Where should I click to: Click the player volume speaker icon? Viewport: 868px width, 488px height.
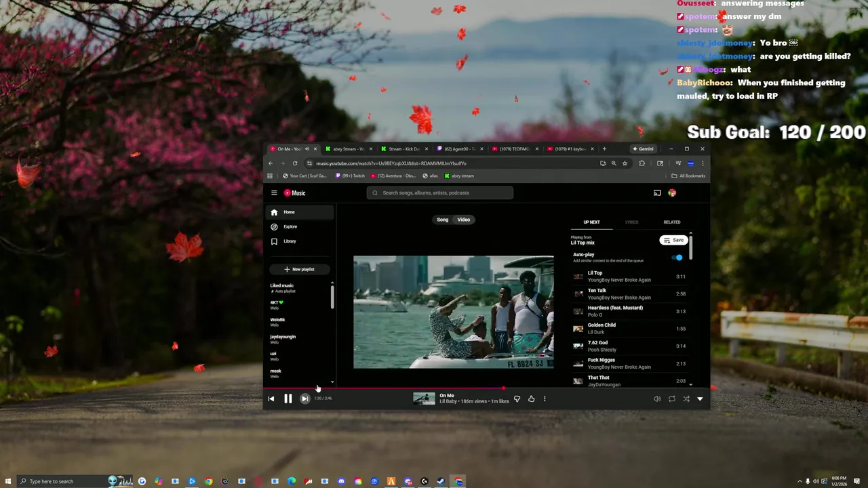point(657,399)
